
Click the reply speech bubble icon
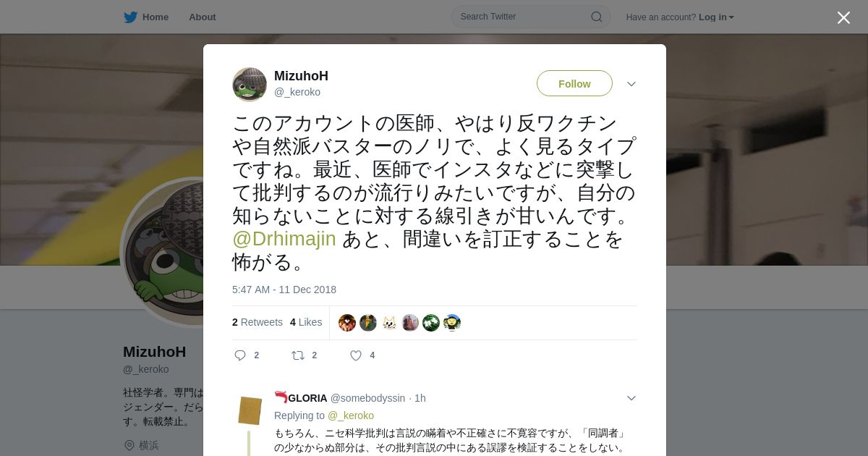coord(240,355)
